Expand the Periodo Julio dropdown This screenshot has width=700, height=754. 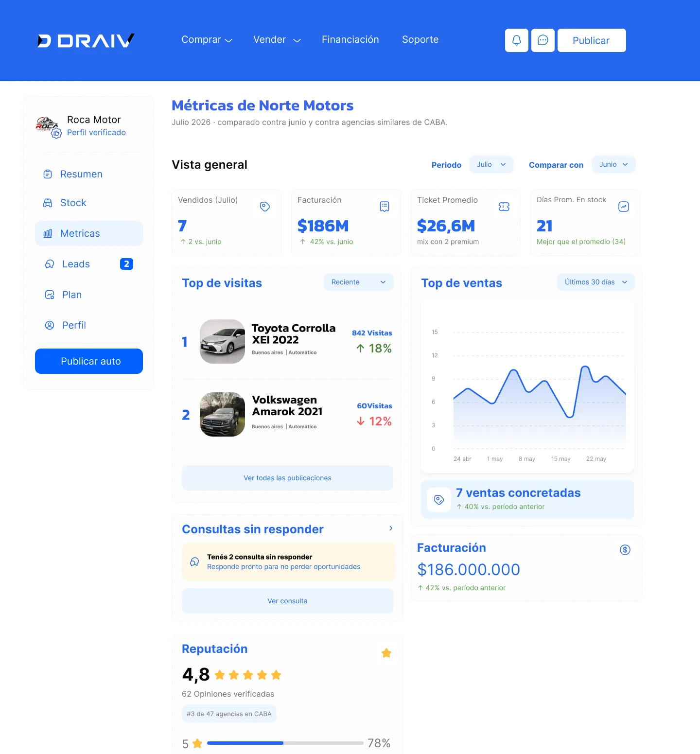pos(491,164)
